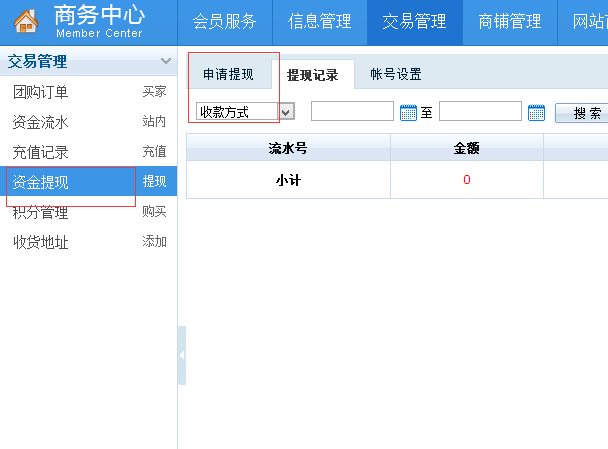Select the 帐号设置 tab
The image size is (608, 449).
(395, 74)
